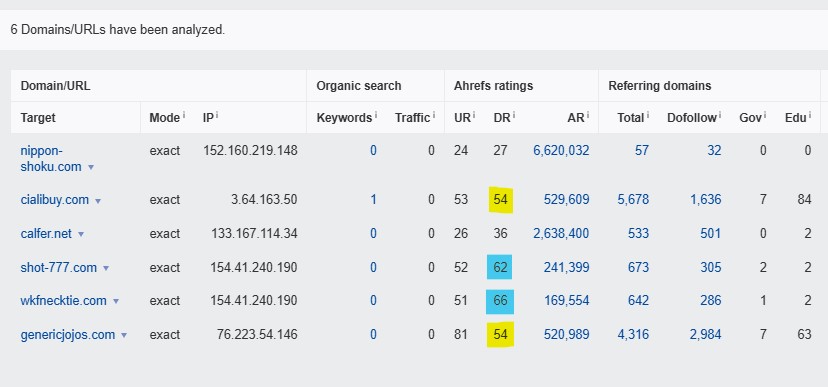
Task: Click the Total column info icon
Action: (647, 114)
